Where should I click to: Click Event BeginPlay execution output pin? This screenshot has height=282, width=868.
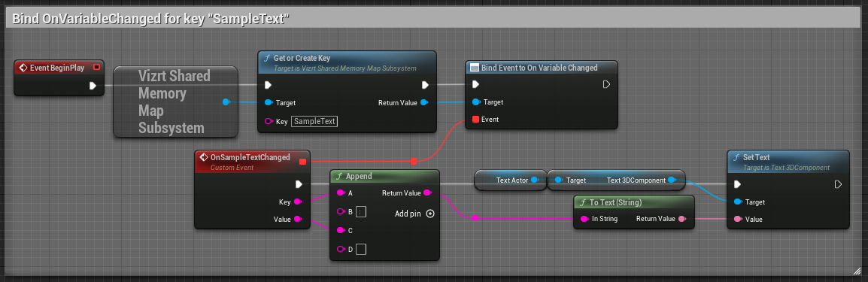93,85
